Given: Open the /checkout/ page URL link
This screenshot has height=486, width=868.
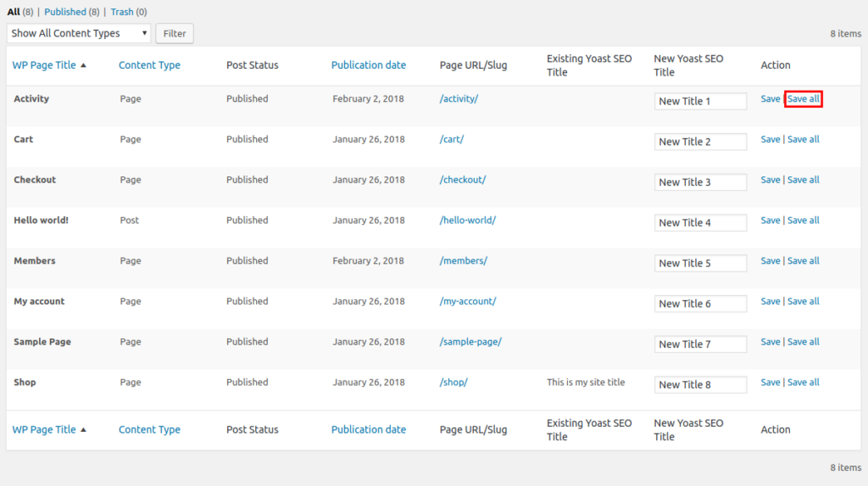Looking at the screenshot, I should [x=462, y=180].
